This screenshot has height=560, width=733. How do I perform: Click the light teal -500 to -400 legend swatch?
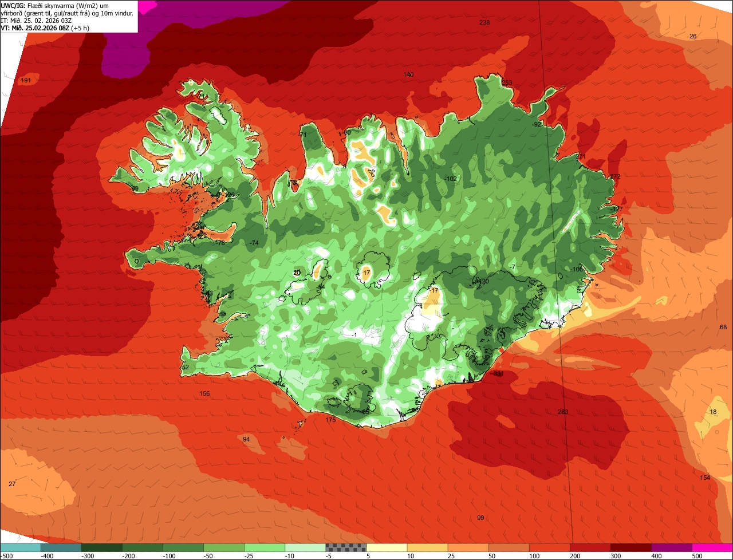[x=21, y=547]
